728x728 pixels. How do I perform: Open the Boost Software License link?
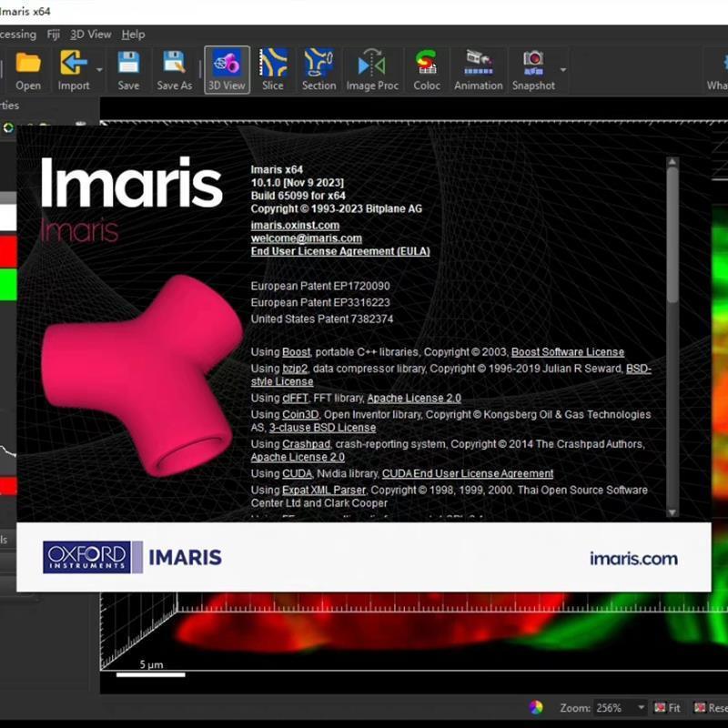pos(567,352)
